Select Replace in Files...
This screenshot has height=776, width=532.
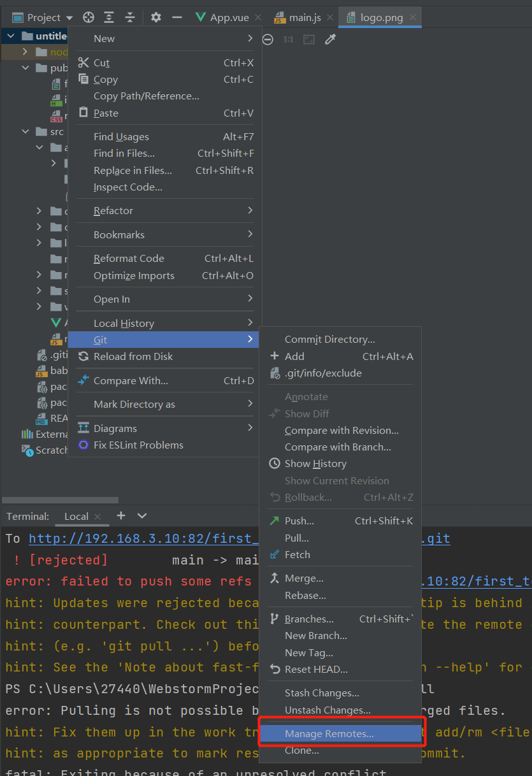[164, 170]
